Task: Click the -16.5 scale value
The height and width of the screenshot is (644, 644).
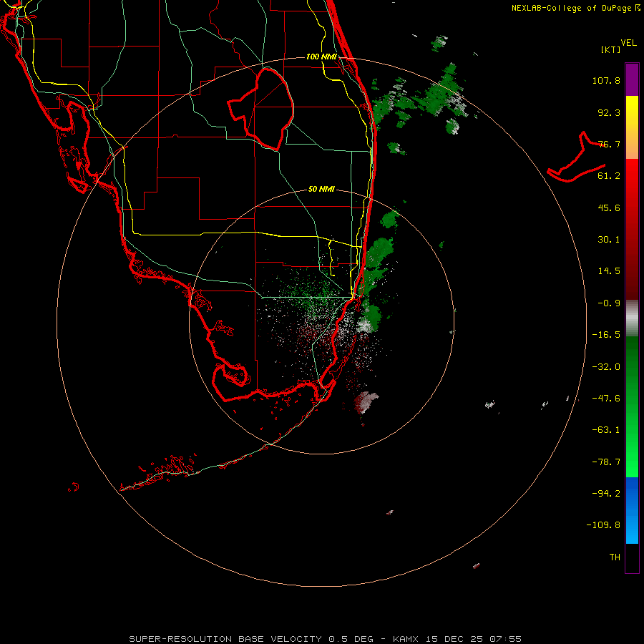Action: click(606, 335)
